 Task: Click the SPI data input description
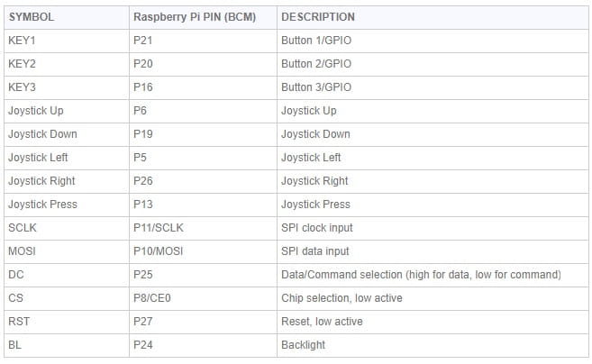315,251
